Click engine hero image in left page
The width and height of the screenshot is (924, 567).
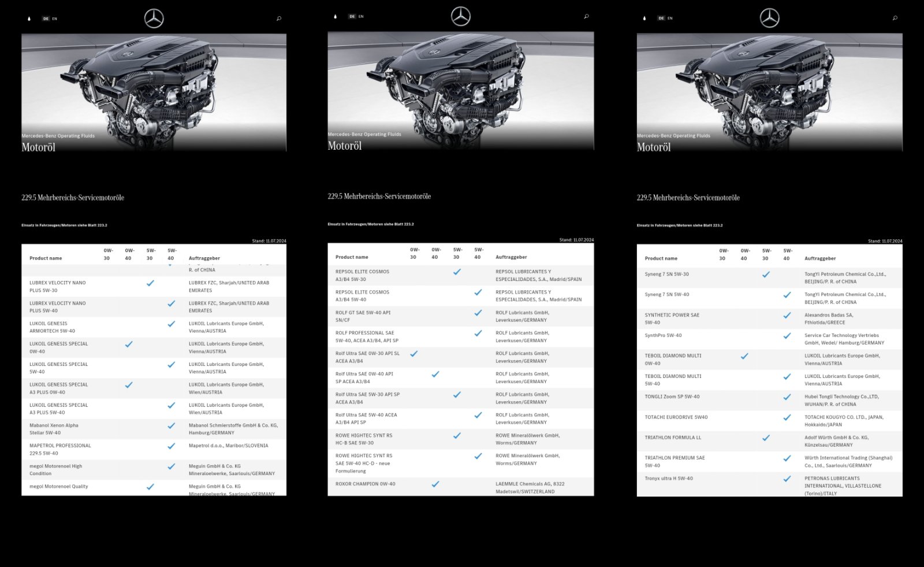(x=154, y=92)
